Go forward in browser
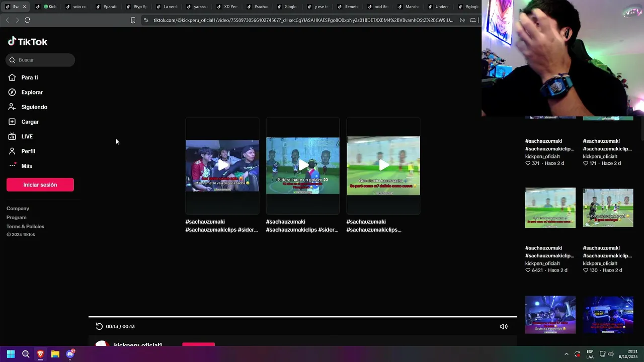 tap(17, 20)
